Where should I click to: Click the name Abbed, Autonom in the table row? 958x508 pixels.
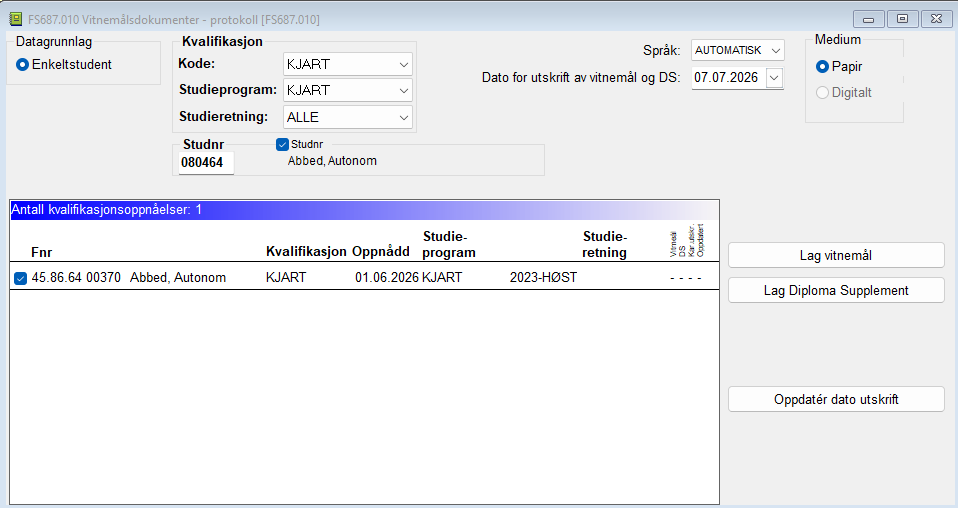point(178,278)
